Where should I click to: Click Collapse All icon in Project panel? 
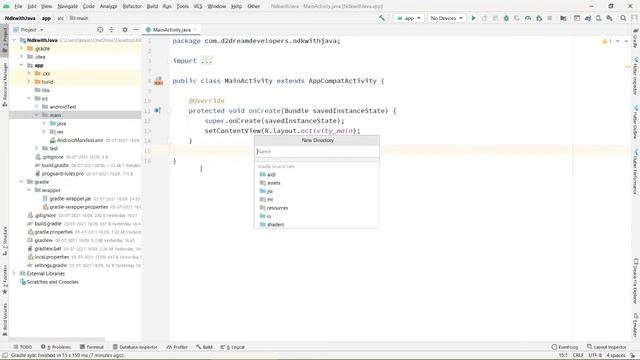pos(111,30)
